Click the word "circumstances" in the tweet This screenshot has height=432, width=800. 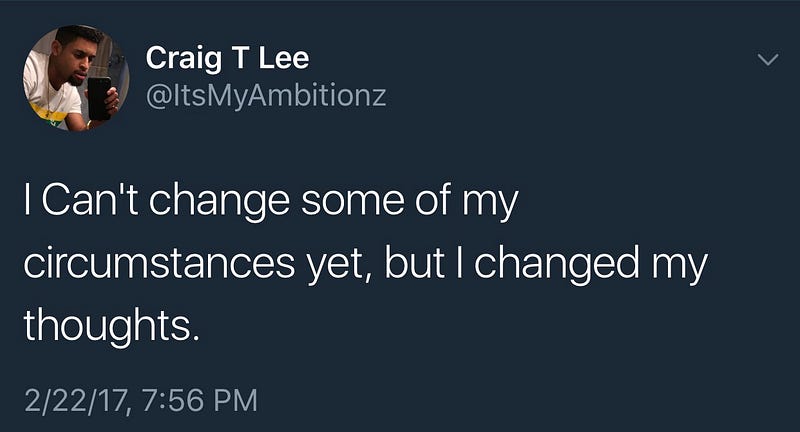point(160,263)
